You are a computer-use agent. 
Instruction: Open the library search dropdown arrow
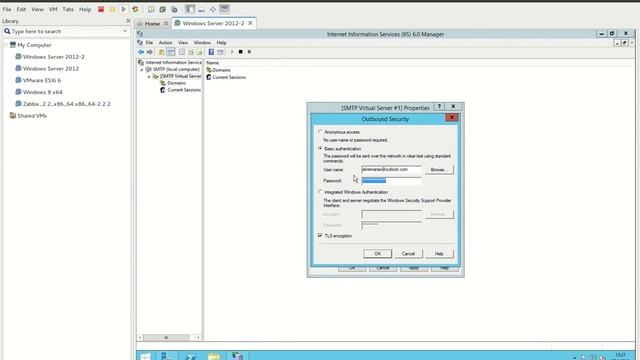click(125, 31)
